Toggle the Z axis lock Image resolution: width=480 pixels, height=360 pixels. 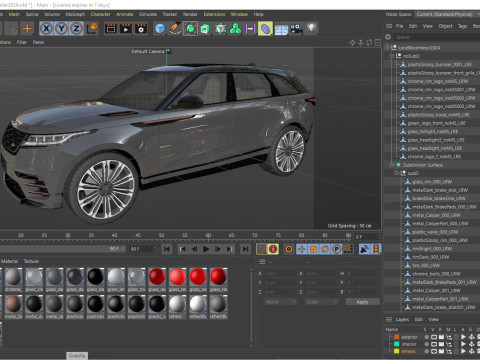pos(76,29)
